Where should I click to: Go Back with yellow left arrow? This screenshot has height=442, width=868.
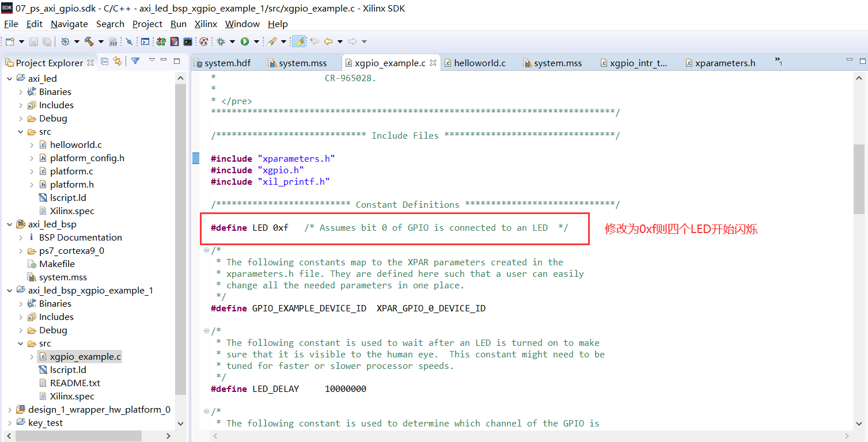[x=328, y=41]
